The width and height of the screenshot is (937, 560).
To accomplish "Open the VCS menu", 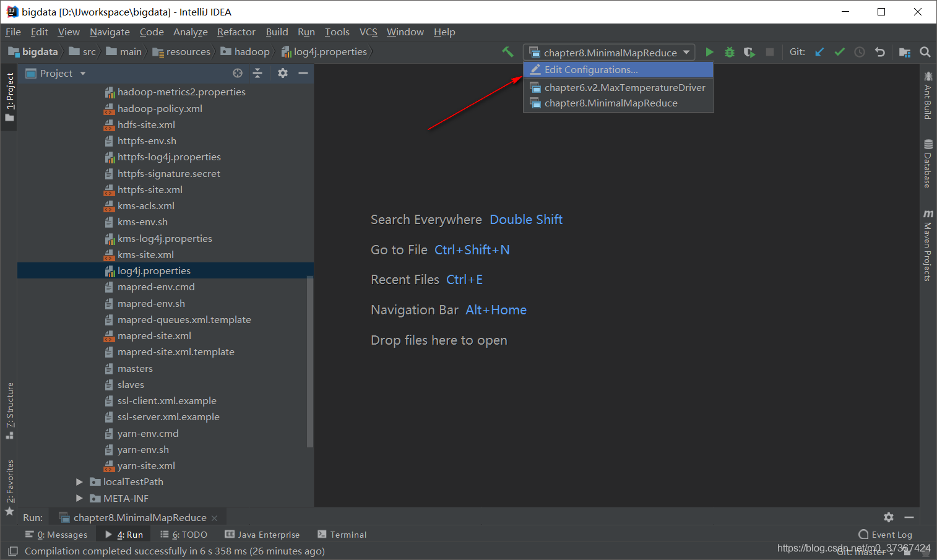I will coord(368,32).
